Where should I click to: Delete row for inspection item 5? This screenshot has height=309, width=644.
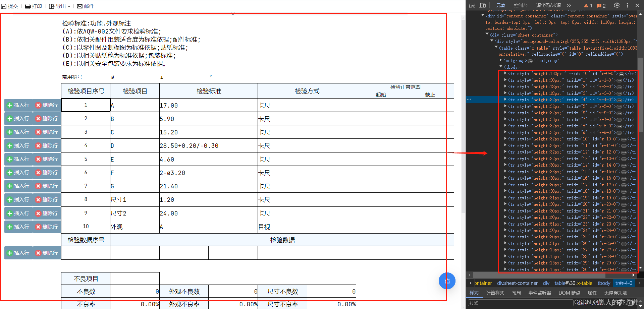[47, 159]
